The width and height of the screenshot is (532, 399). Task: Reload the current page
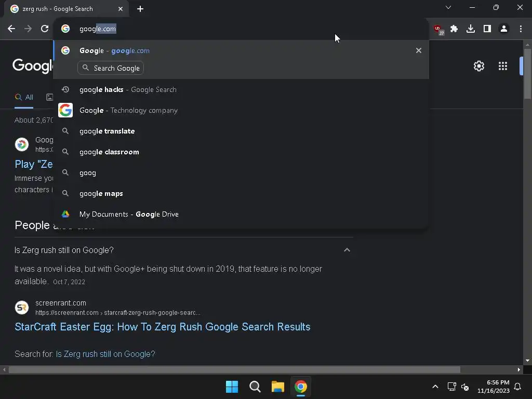pos(45,29)
